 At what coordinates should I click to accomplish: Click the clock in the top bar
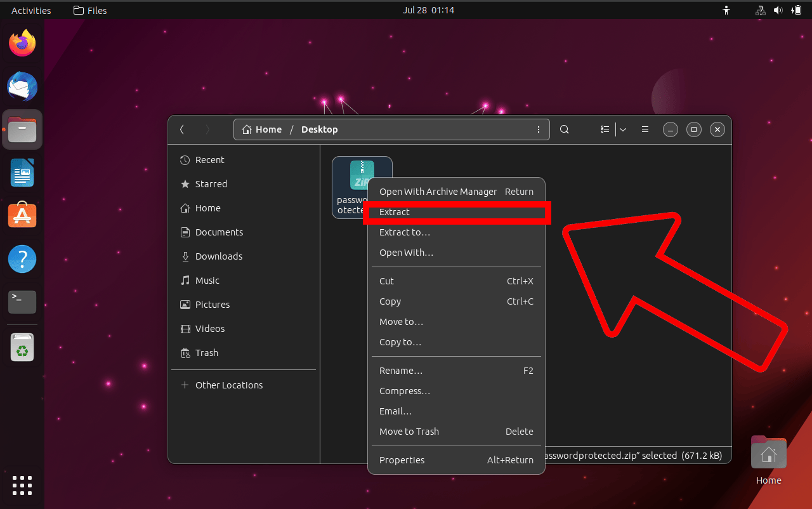pyautogui.click(x=429, y=10)
